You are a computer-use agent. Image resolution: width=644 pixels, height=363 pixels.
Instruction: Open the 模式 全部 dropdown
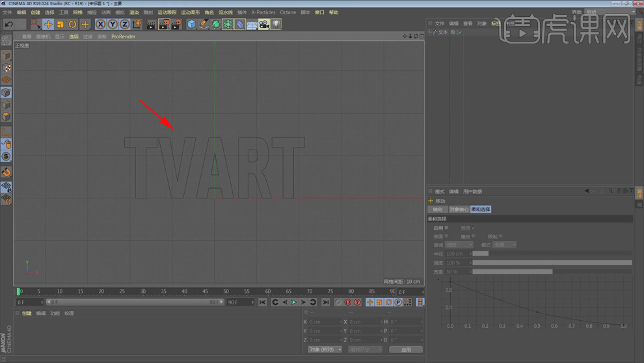505,245
